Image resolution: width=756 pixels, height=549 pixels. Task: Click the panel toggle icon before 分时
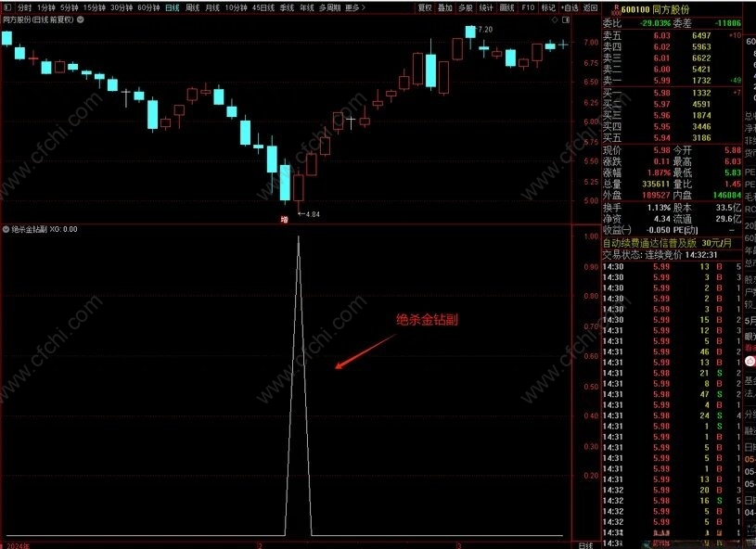[7, 7]
